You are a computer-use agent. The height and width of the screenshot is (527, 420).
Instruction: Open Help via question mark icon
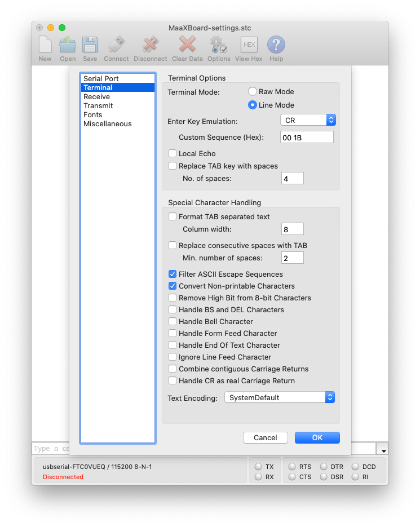pyautogui.click(x=276, y=45)
